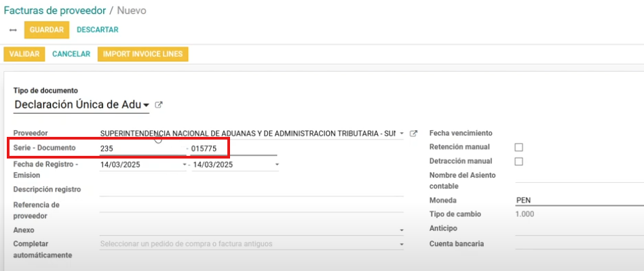Toggle the Detracción manual checkbox

pos(519,161)
